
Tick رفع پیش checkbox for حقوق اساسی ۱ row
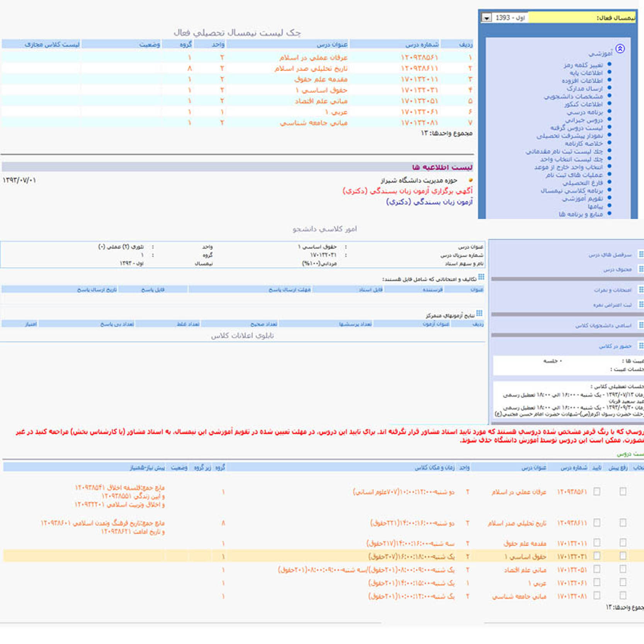click(x=623, y=556)
